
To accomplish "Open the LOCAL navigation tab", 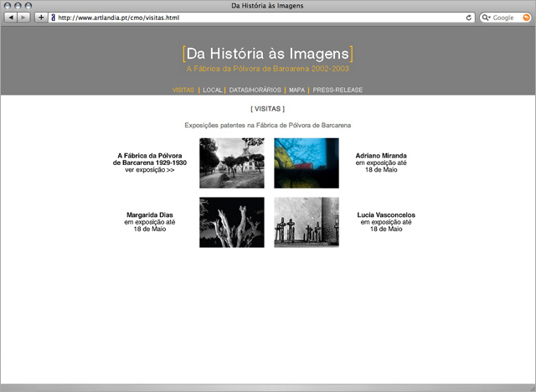I will (x=212, y=90).
